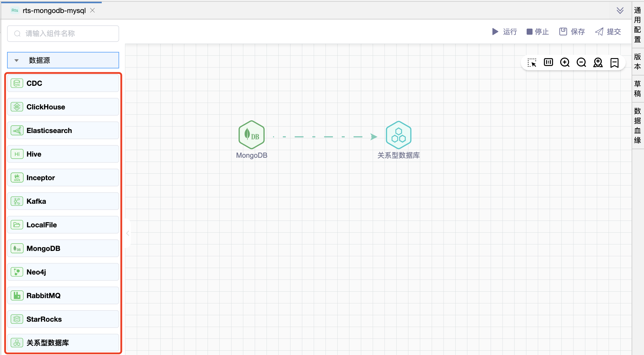Click the search magnifier icon
This screenshot has height=355, width=644.
tap(17, 34)
